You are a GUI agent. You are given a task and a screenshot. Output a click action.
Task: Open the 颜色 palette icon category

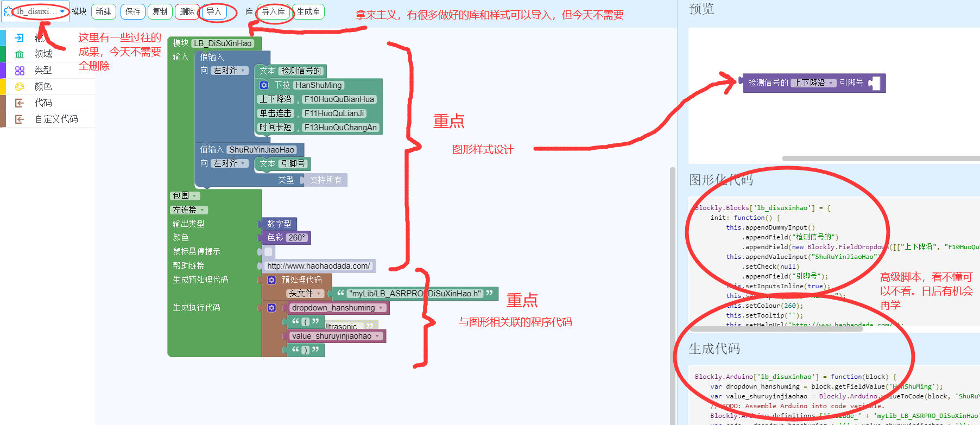(20, 86)
